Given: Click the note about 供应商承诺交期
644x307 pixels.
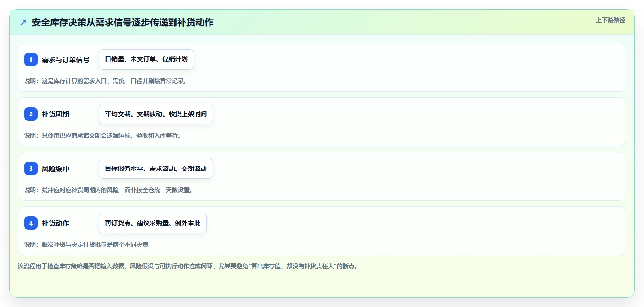Looking at the screenshot, I should point(102,135).
